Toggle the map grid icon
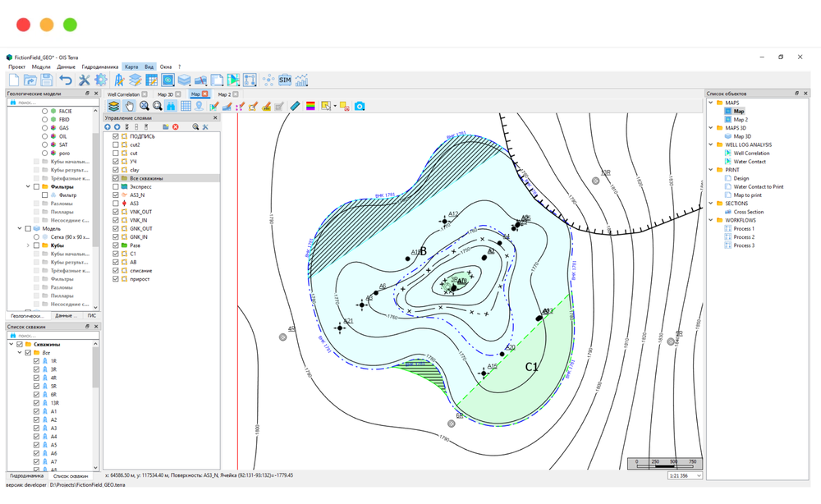 pyautogui.click(x=186, y=106)
